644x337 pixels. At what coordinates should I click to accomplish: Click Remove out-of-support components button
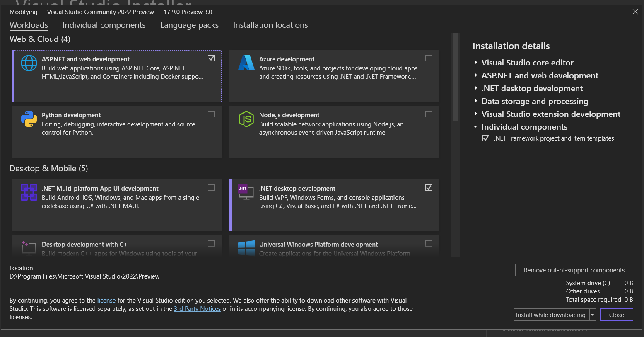coord(574,270)
